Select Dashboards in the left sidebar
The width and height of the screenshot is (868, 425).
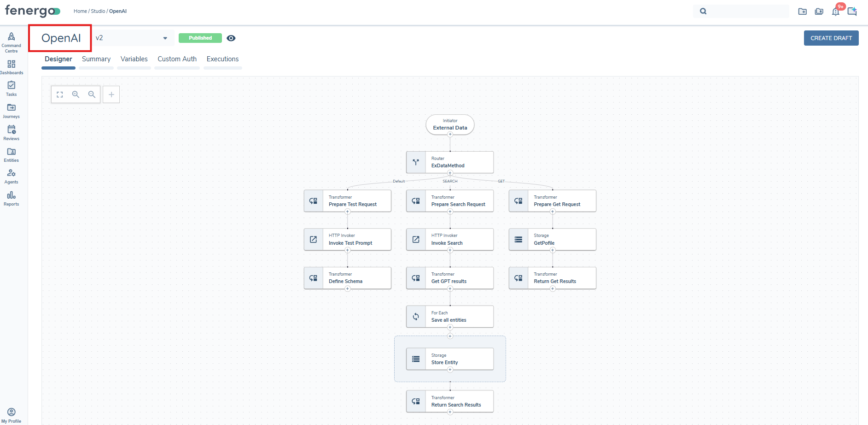(x=11, y=65)
